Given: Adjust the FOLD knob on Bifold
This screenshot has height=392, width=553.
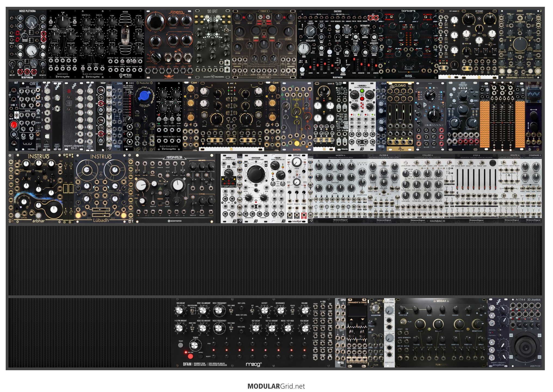Looking at the screenshot, I should coord(297,162).
